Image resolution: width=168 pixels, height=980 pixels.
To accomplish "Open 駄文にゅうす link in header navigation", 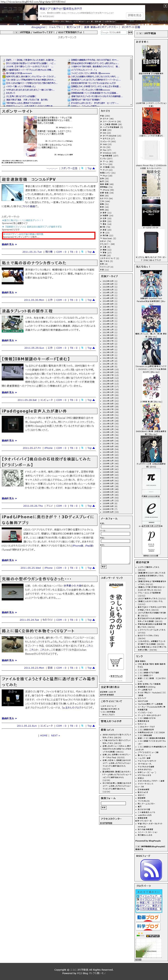I will [x=74, y=27].
